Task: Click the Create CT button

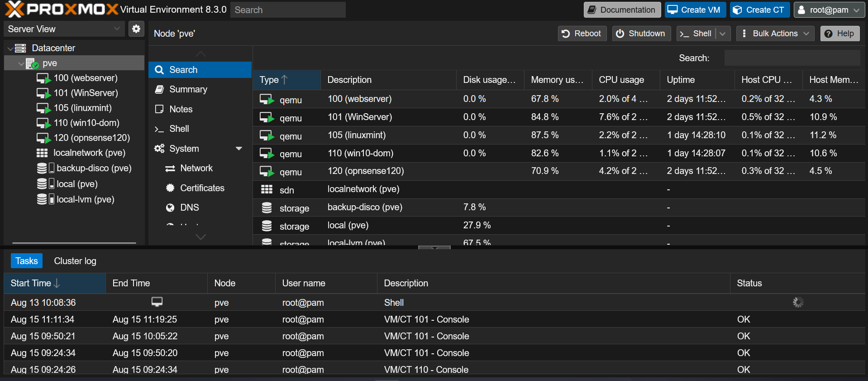Action: click(x=760, y=10)
